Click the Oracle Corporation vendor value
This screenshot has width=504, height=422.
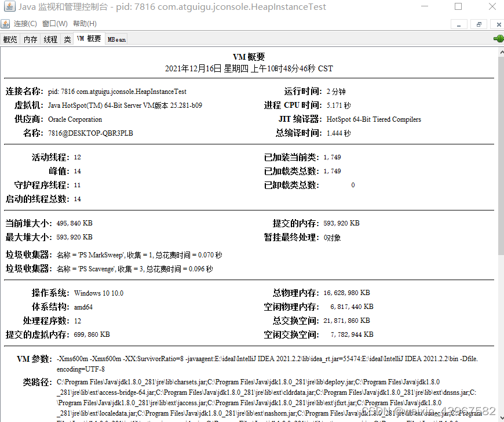75,119
